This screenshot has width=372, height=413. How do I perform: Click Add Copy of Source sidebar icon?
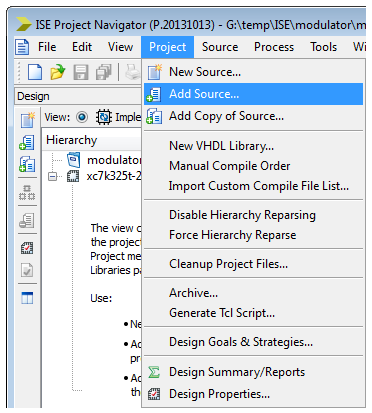click(x=27, y=165)
